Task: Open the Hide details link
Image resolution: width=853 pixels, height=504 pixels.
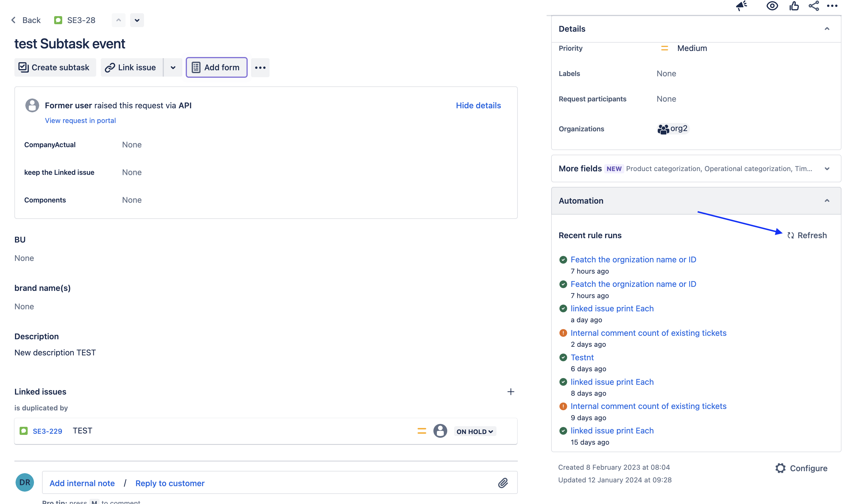Action: click(x=478, y=106)
